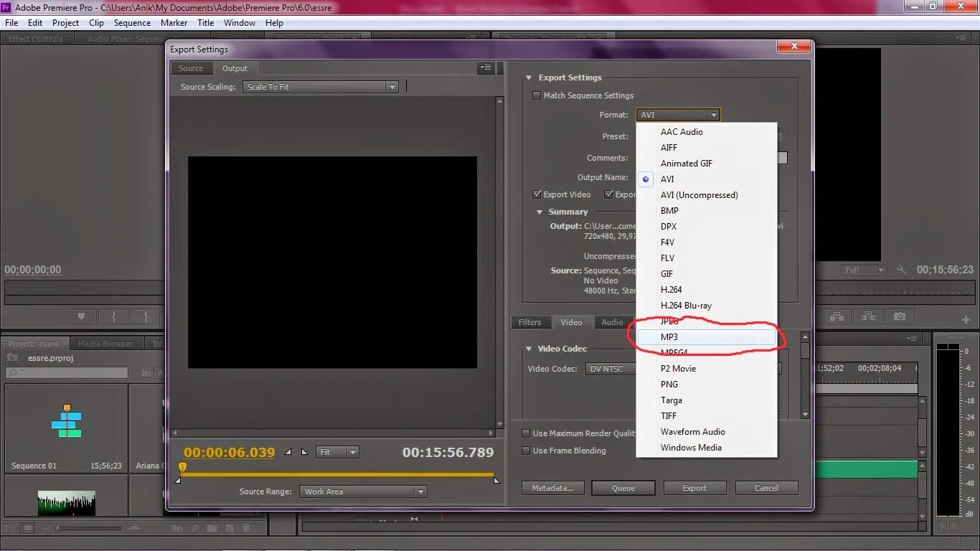Click the Premiere Pro title bar app icon
The width and height of the screenshot is (980, 551).
point(6,6)
